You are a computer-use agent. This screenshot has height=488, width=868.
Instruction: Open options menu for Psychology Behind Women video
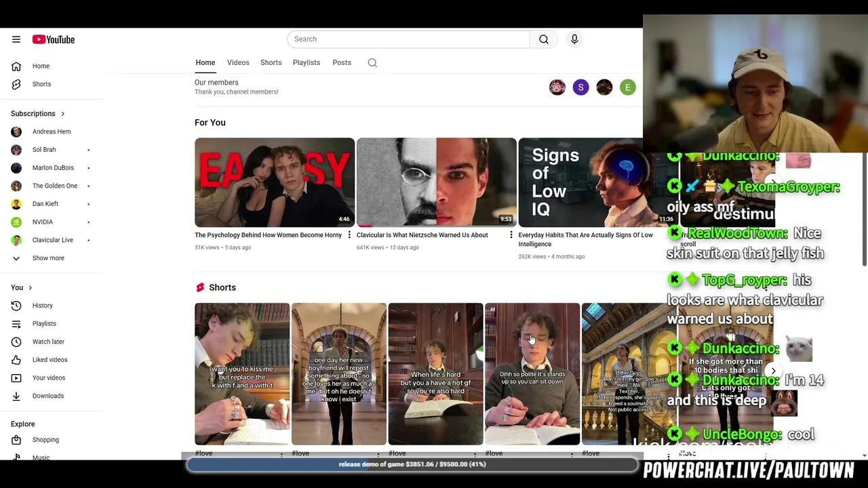349,235
